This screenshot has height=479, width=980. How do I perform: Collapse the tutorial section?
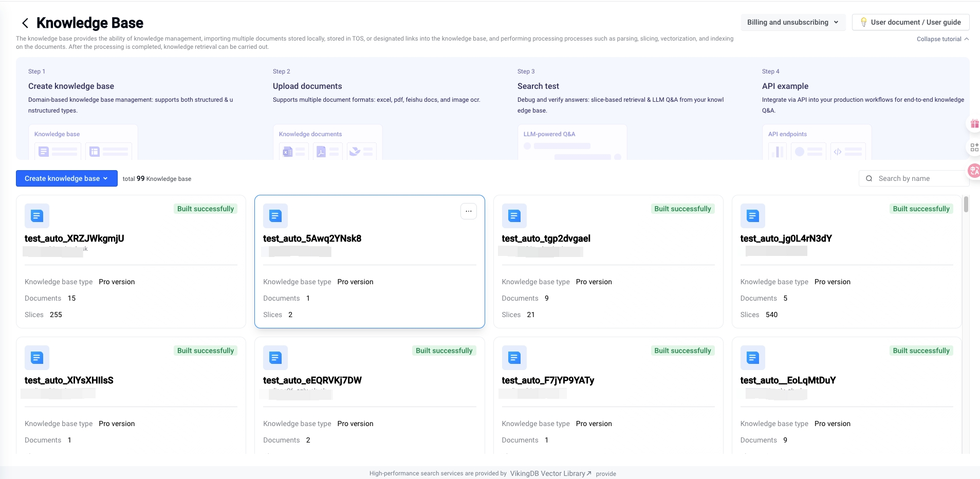[x=942, y=39]
